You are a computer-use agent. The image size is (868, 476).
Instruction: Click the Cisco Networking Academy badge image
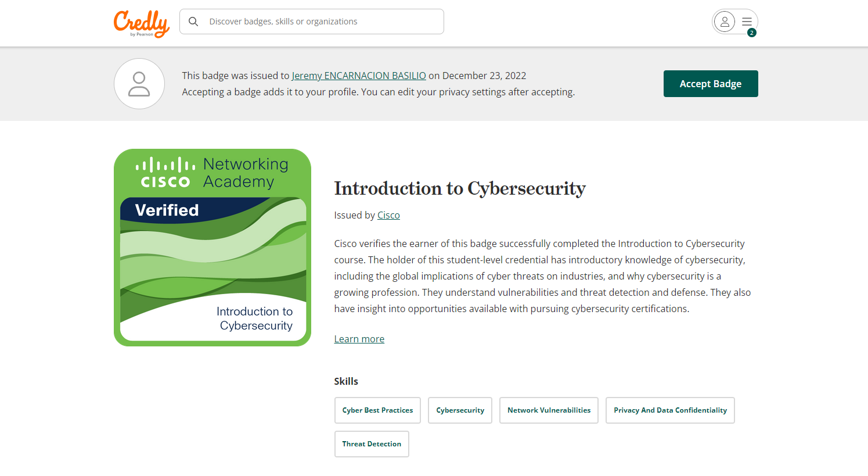pos(213,248)
